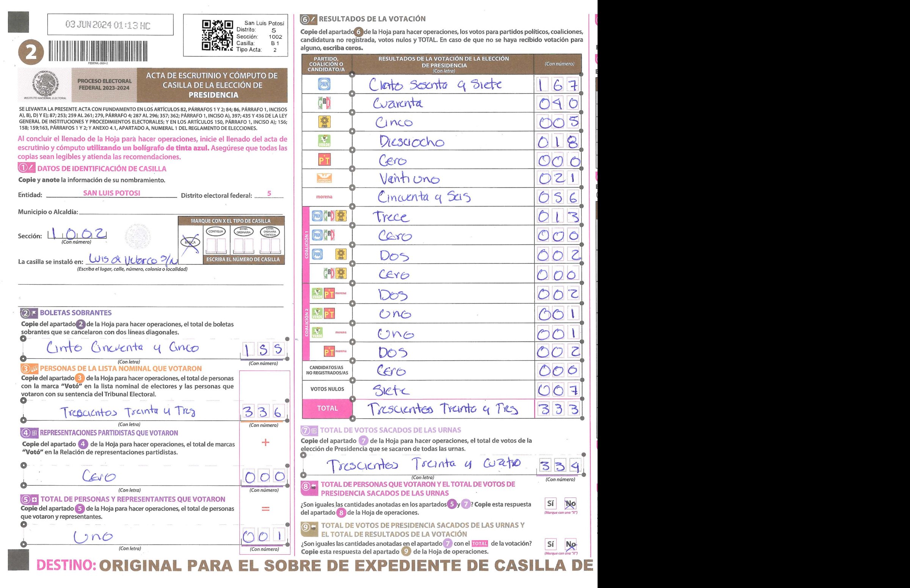
Task: Click the Boletas Sobrantes section 2 icon
Action: point(30,313)
